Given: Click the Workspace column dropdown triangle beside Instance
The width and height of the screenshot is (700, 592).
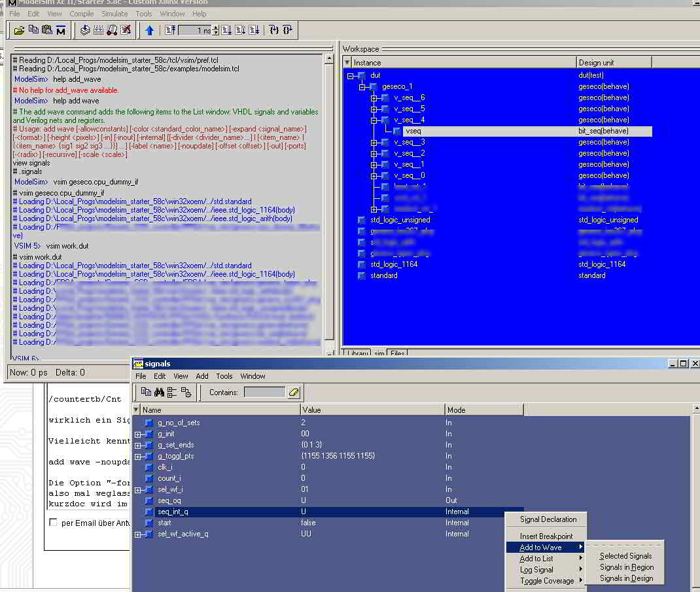Looking at the screenshot, I should coord(347,63).
